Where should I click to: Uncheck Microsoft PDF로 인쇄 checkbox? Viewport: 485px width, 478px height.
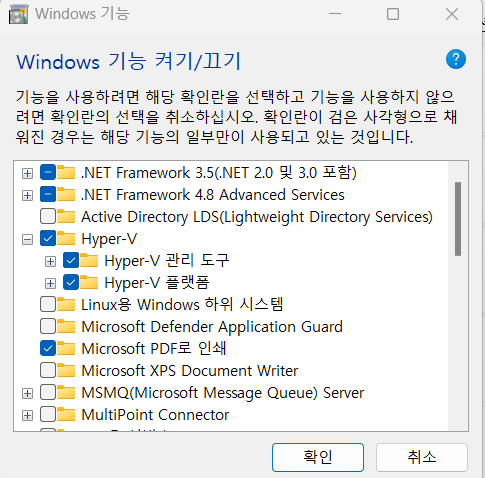[48, 349]
